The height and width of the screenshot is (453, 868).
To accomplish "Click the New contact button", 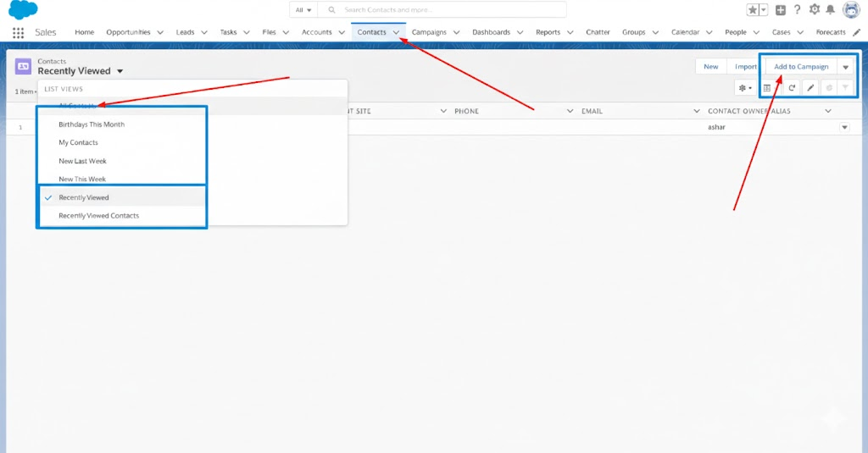I will [x=710, y=67].
